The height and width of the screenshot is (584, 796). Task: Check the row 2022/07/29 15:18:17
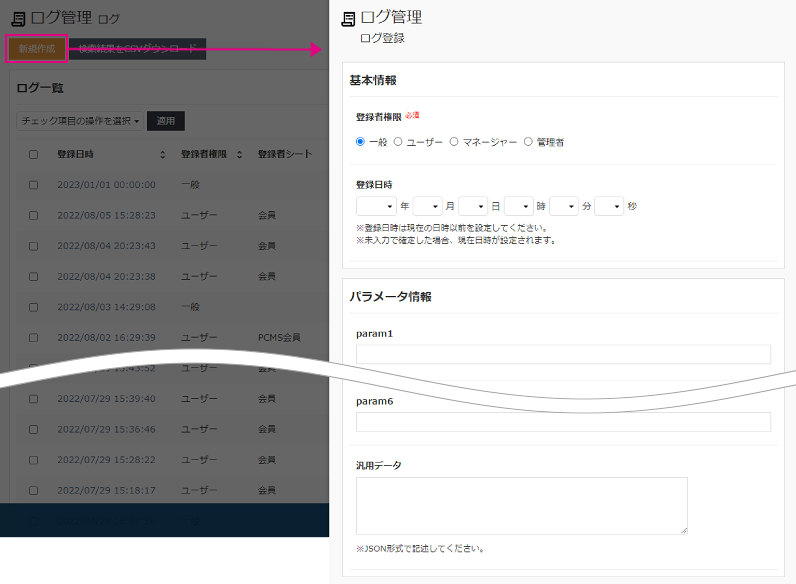click(x=34, y=490)
